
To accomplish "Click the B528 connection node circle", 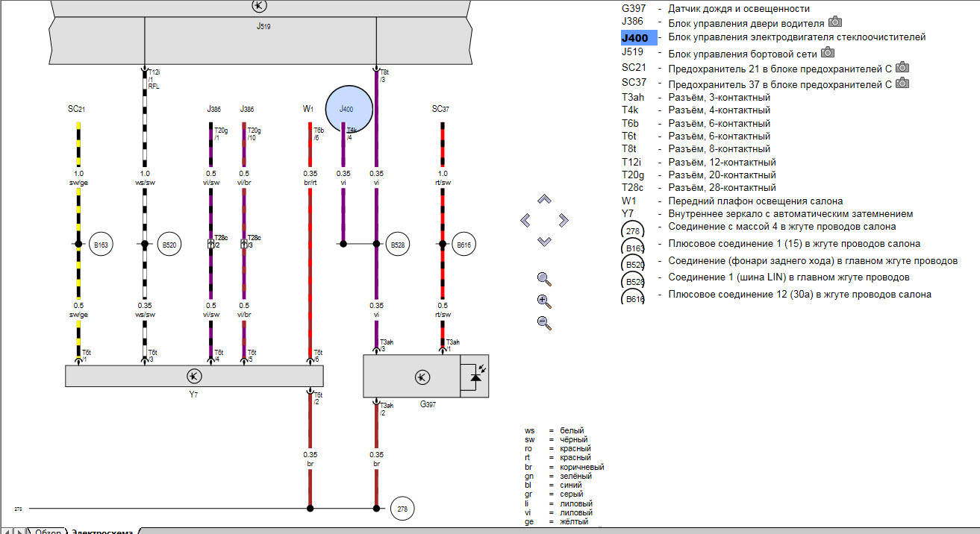I will (x=397, y=244).
